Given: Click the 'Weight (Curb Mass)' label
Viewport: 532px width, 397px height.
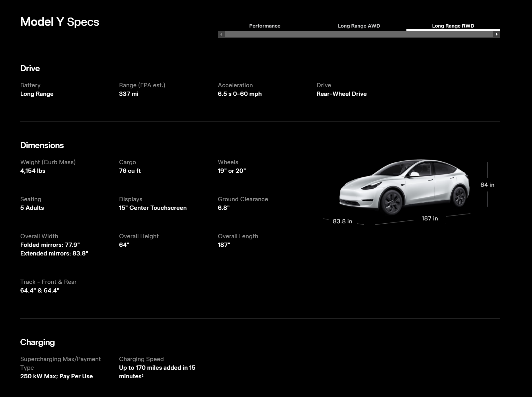Looking at the screenshot, I should tap(48, 162).
